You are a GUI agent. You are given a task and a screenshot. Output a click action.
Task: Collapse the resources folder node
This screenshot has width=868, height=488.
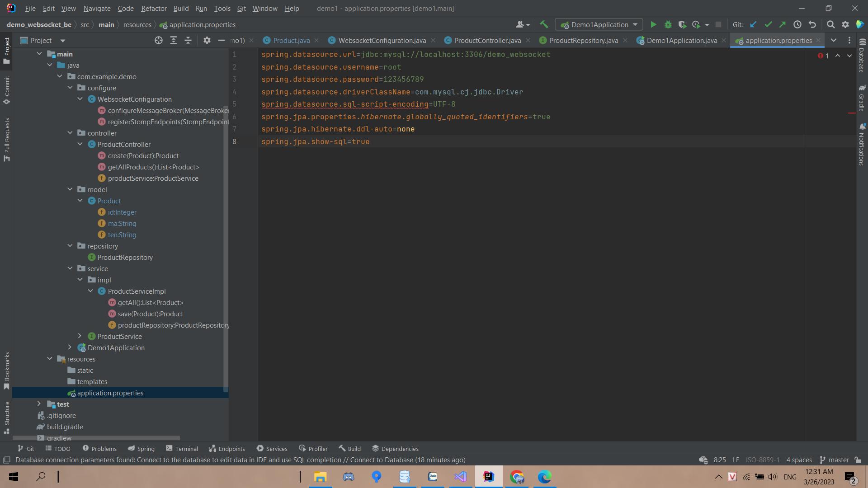pyautogui.click(x=50, y=359)
